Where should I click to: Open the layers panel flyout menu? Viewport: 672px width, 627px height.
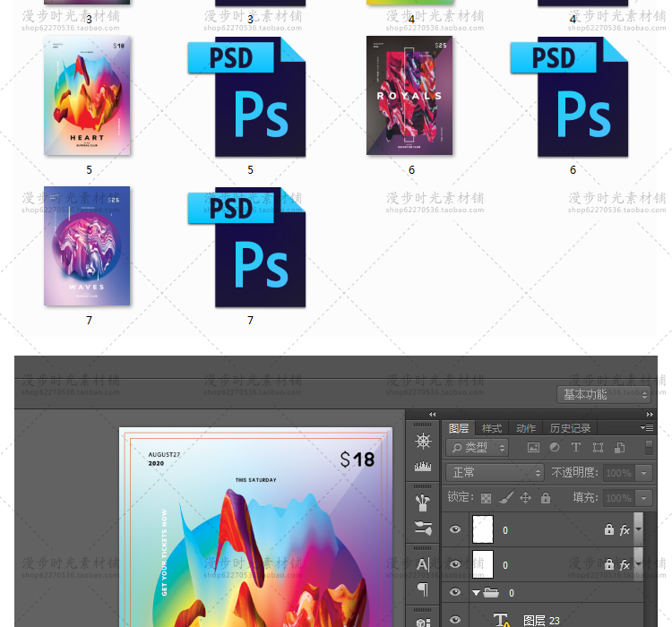point(647,428)
